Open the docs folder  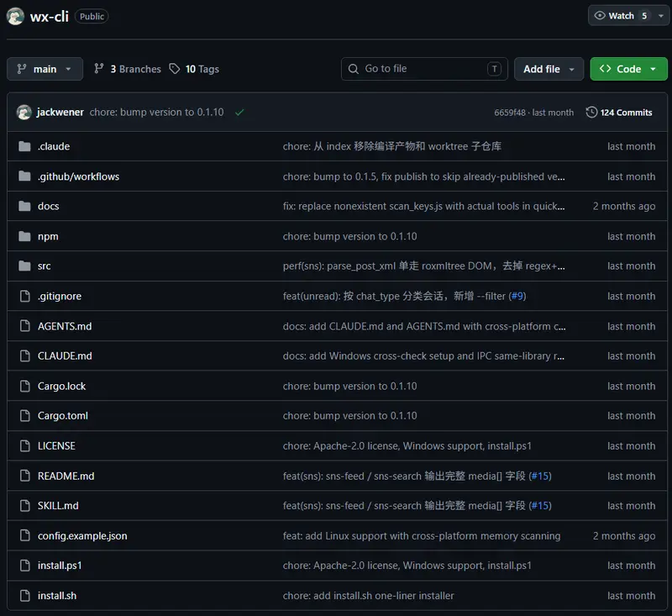tap(49, 206)
